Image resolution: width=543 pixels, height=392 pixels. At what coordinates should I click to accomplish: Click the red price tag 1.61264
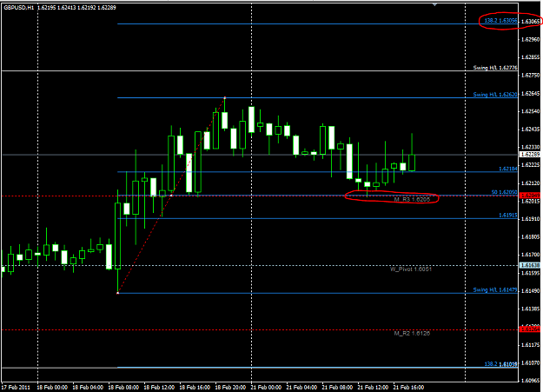coord(530,329)
